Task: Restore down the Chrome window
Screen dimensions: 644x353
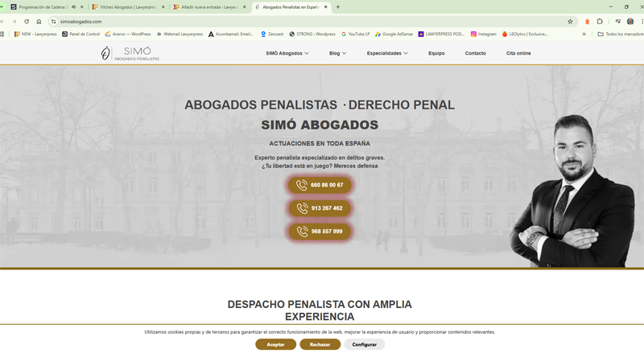Action: point(626,7)
